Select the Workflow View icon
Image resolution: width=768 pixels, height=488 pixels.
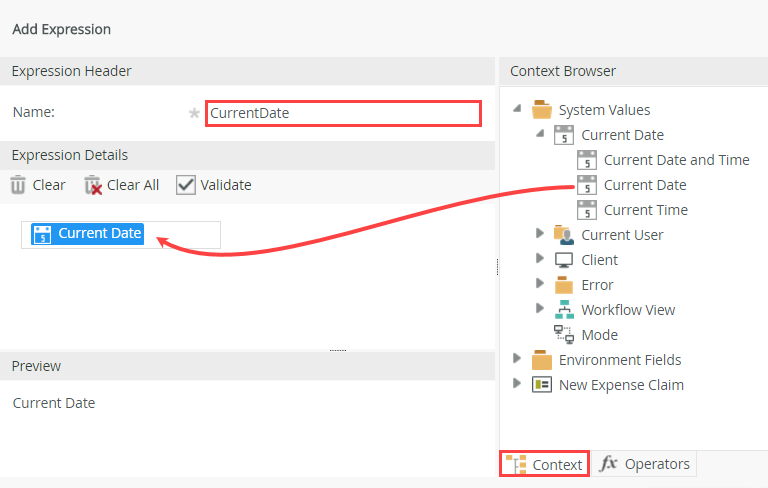point(564,310)
